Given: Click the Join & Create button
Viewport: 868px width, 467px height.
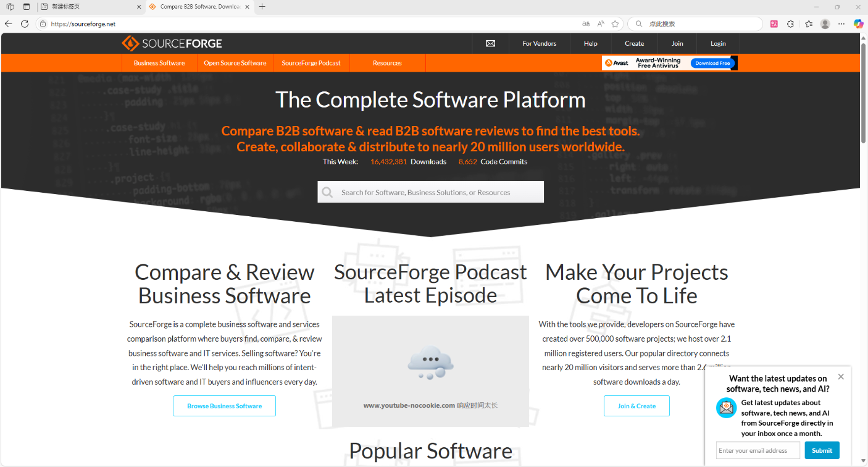Looking at the screenshot, I should click(x=636, y=406).
